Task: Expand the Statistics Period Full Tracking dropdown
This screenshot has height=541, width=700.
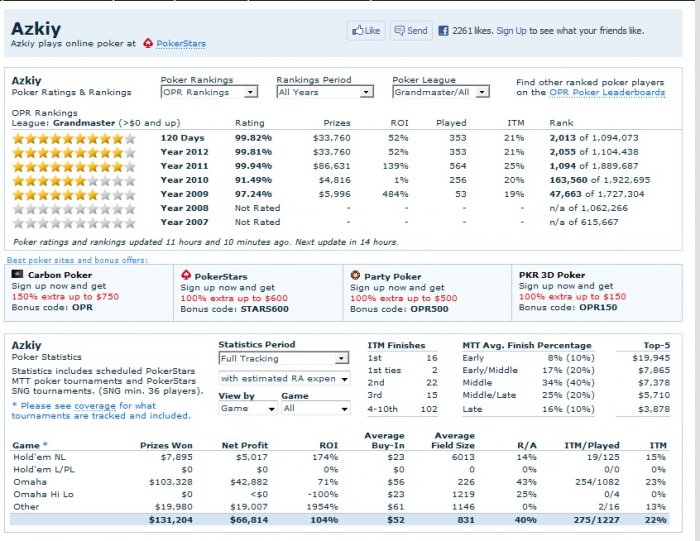Action: 284,358
